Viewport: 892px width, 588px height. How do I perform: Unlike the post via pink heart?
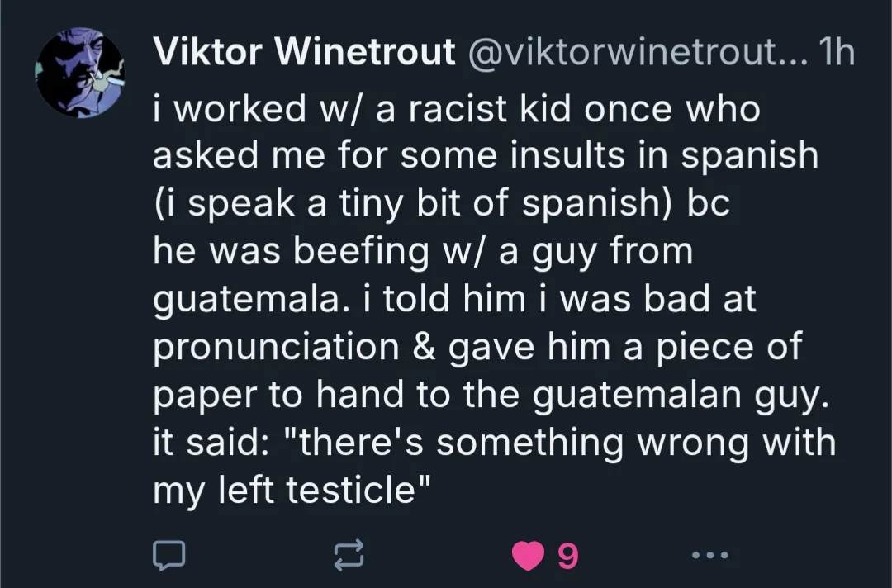coord(528,556)
